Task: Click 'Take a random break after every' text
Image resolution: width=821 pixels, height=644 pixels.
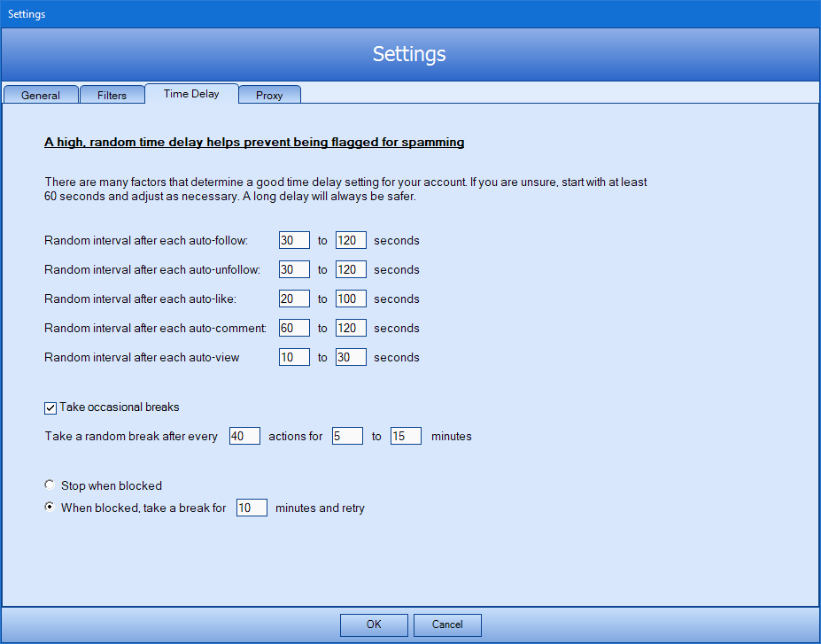Action: tap(131, 437)
